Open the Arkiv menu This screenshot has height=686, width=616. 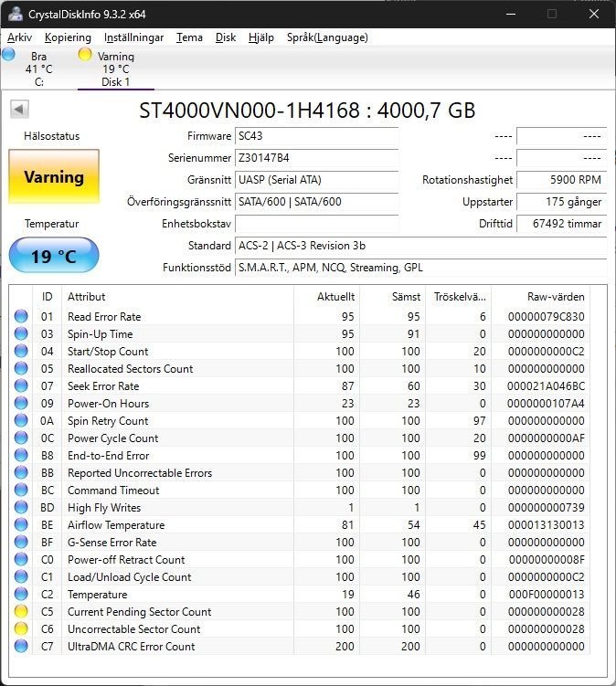click(20, 37)
